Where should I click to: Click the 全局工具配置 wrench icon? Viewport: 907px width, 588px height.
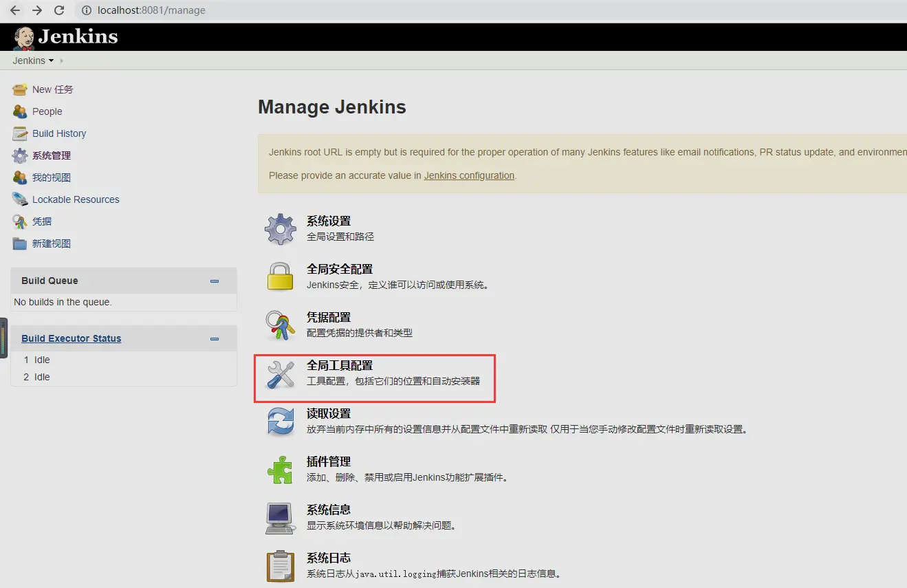click(281, 373)
